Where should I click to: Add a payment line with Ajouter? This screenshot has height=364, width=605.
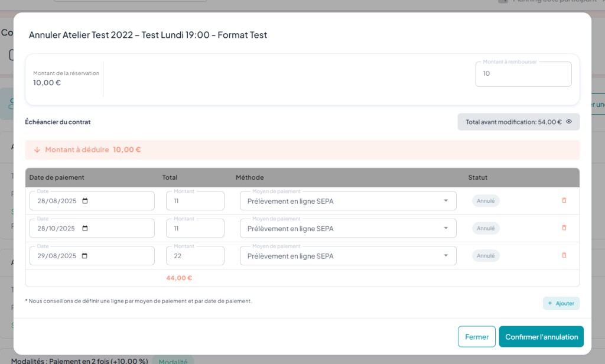[x=561, y=303]
